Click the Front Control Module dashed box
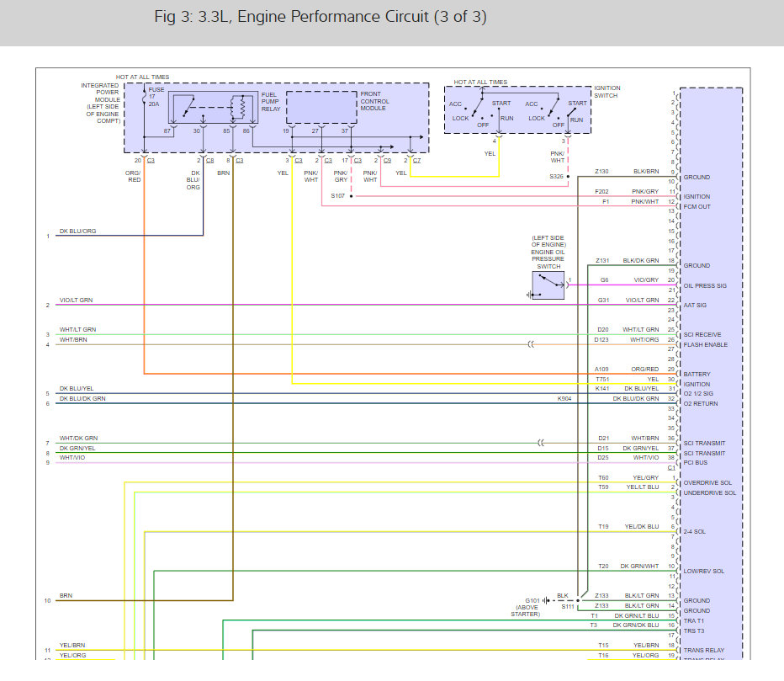 point(321,107)
